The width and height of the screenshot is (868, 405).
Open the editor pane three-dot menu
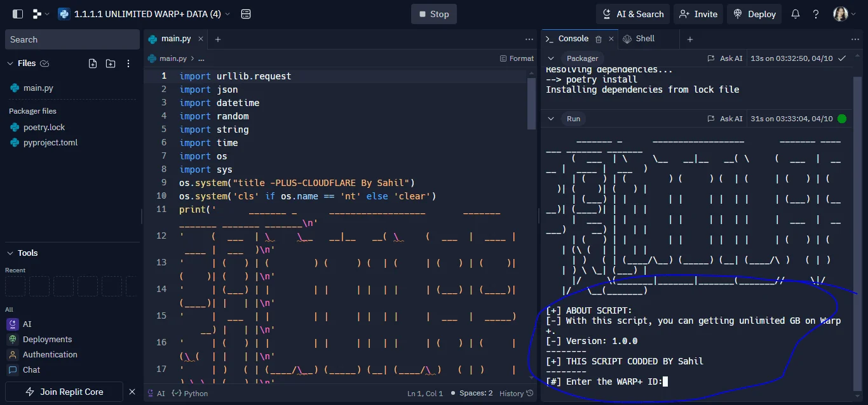[x=530, y=39]
